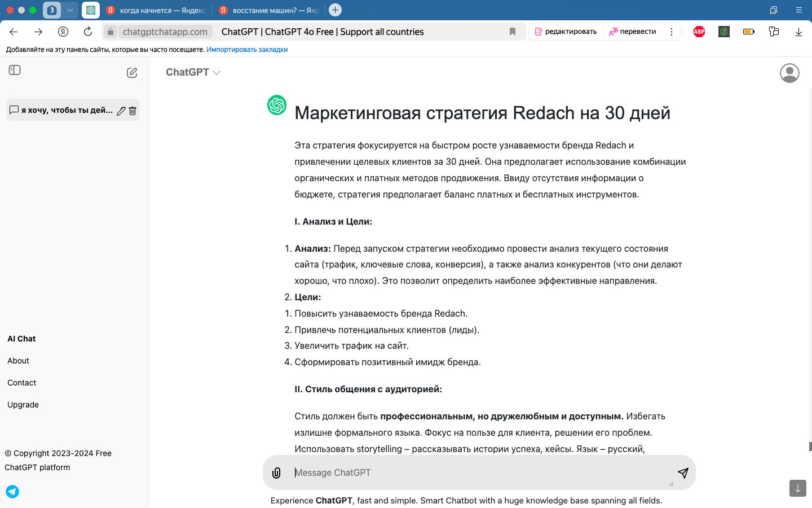Expand the tab group dropdown chevron

70,10
